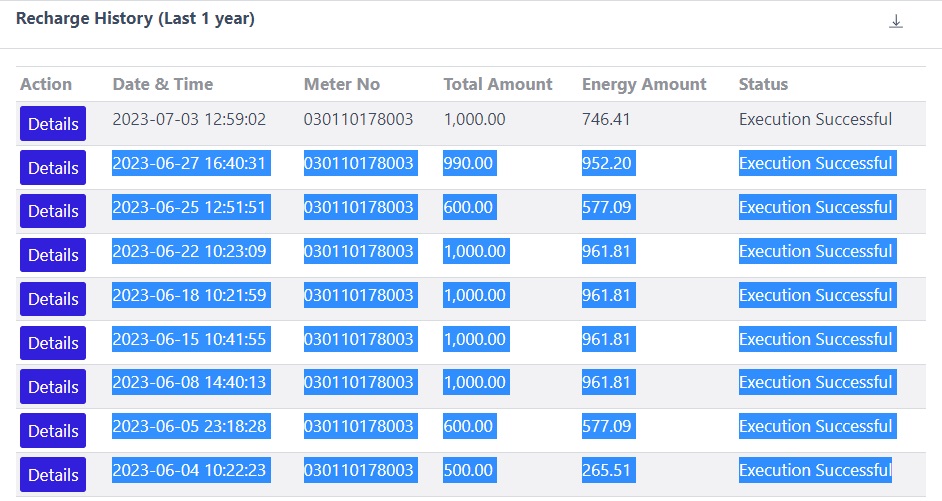Click Execution Successful in 2023-06-15 row
Viewport: 942px width, 501px height.
tap(818, 339)
